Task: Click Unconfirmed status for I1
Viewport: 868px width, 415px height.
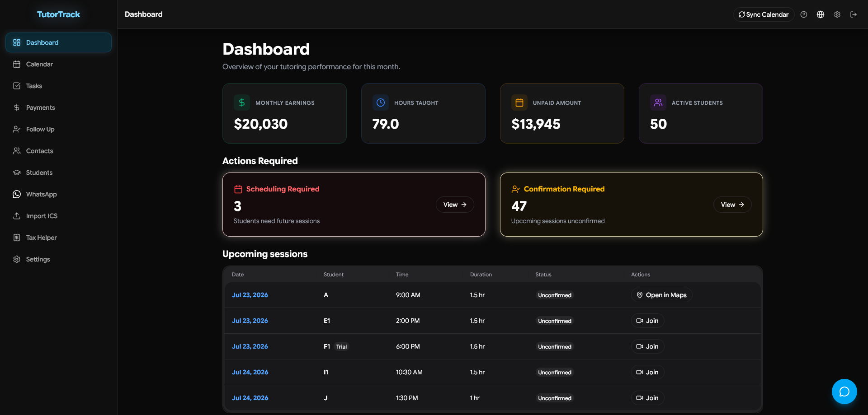Action: 555,373
